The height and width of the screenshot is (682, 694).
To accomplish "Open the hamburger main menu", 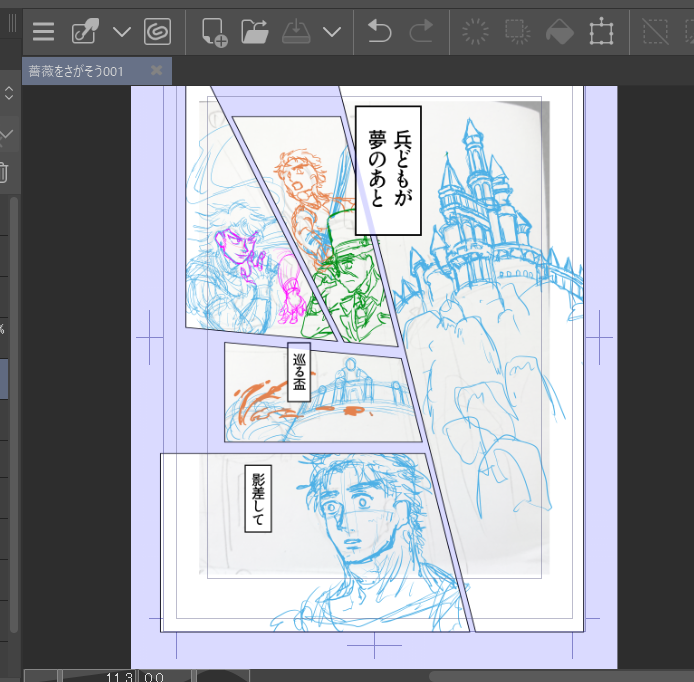I will click(43, 32).
